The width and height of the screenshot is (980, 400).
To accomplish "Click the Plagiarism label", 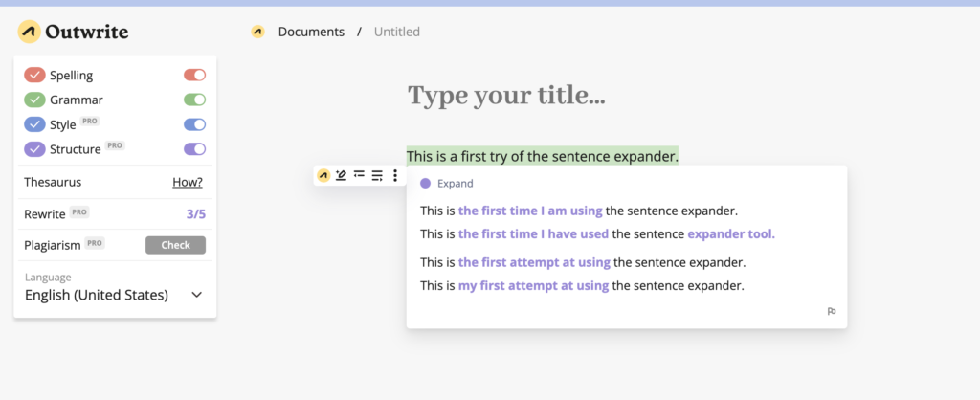I will pyautogui.click(x=53, y=246).
